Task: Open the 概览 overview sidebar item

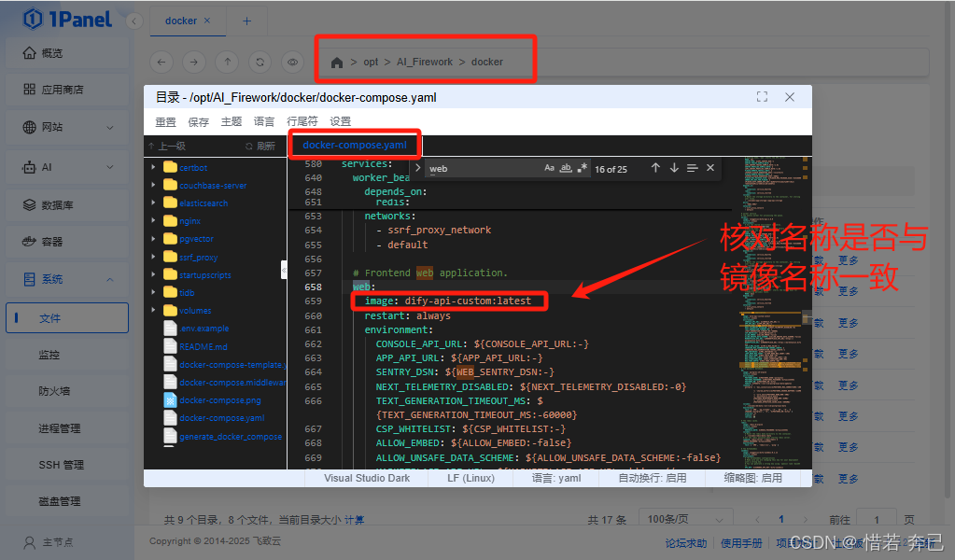Action: click(x=67, y=53)
